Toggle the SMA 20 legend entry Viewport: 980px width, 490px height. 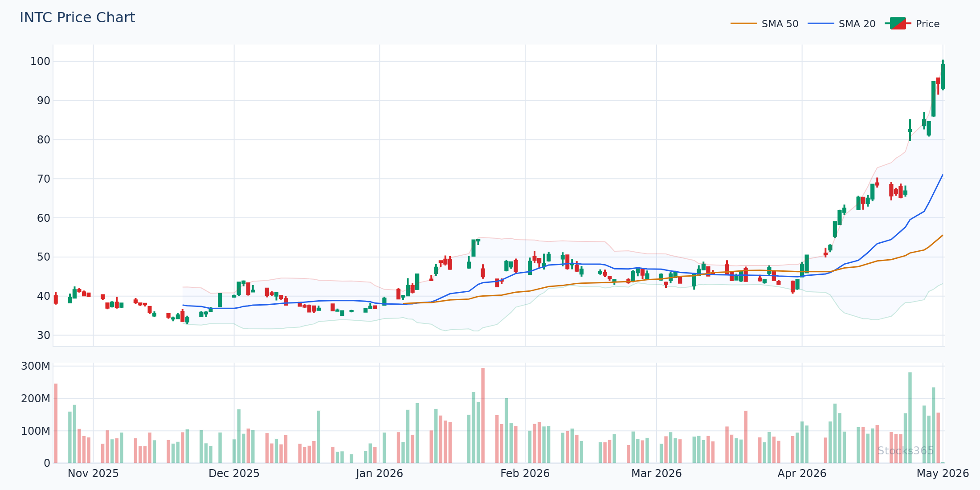pyautogui.click(x=841, y=24)
